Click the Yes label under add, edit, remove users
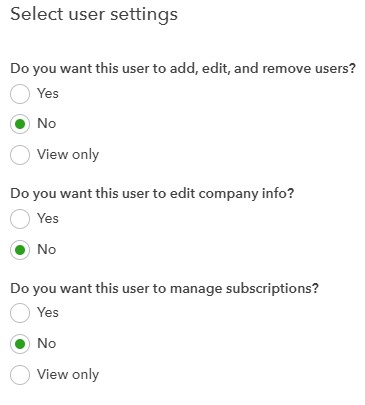 (x=48, y=93)
